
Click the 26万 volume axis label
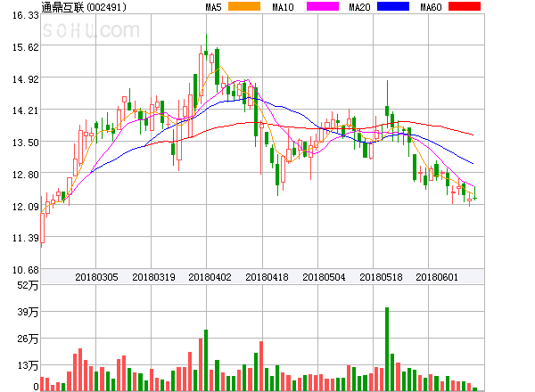(x=28, y=339)
